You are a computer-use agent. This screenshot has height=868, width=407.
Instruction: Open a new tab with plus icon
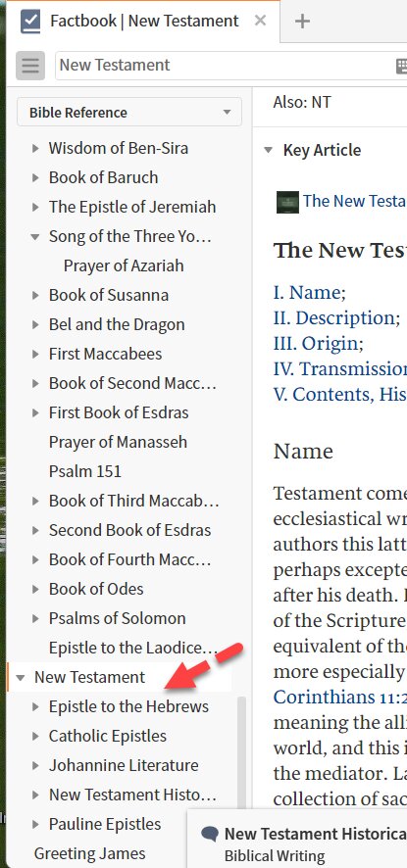click(x=302, y=22)
